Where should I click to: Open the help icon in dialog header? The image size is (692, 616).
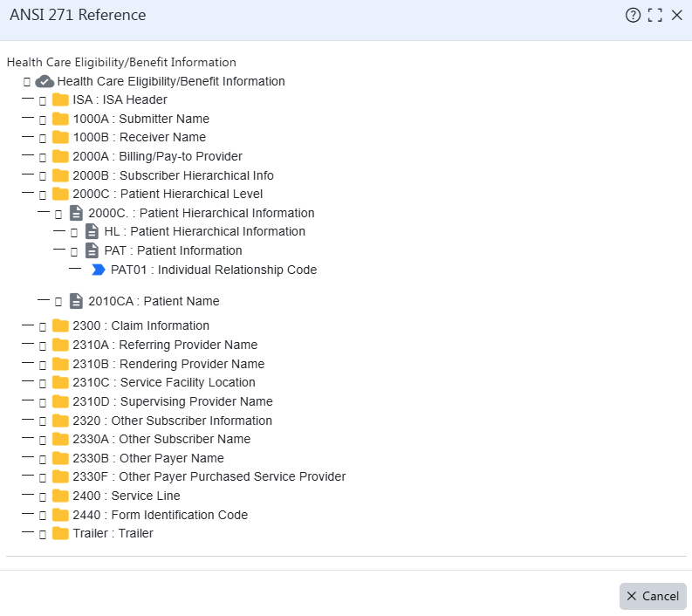(633, 15)
